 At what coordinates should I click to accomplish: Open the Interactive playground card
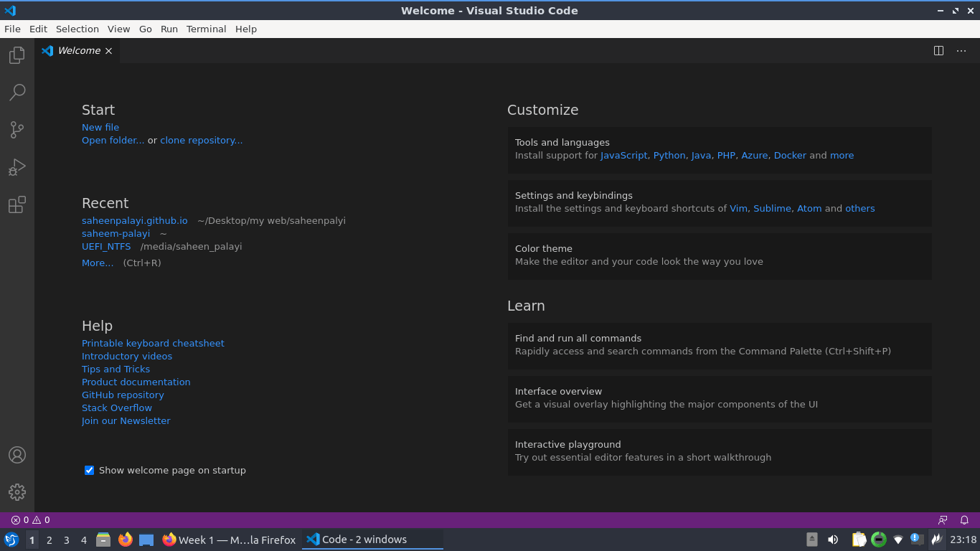tap(720, 451)
